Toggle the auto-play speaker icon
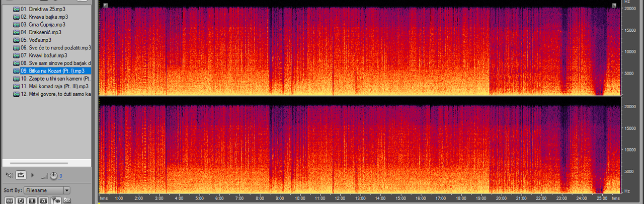 pos(9,175)
